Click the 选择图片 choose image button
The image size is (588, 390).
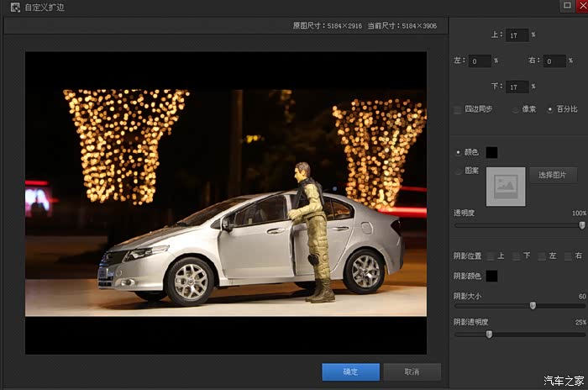click(x=553, y=176)
